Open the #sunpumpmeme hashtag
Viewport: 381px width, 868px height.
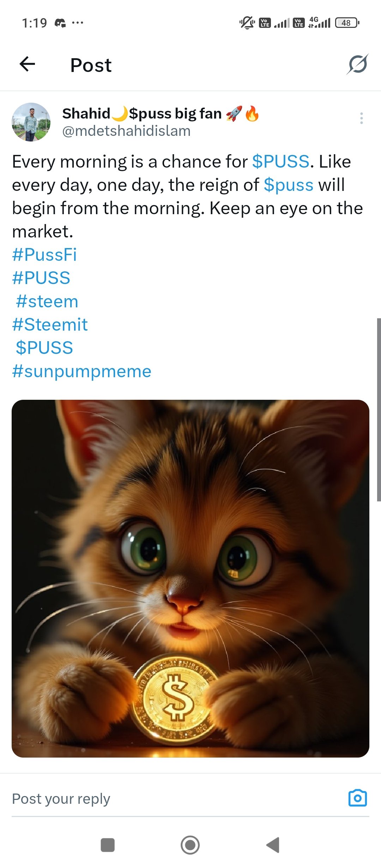coord(82,372)
